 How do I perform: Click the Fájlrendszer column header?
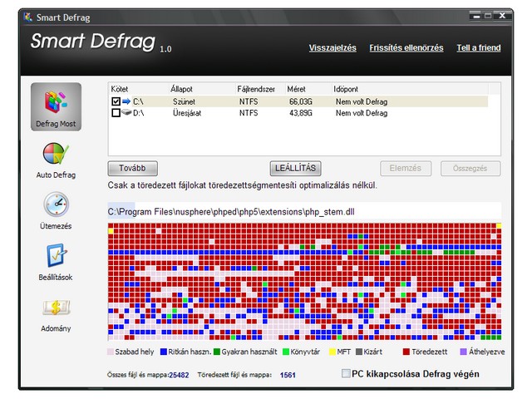click(x=260, y=89)
